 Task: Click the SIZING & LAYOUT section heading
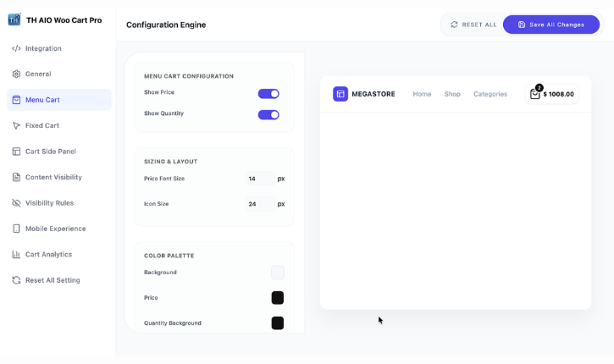(x=171, y=162)
